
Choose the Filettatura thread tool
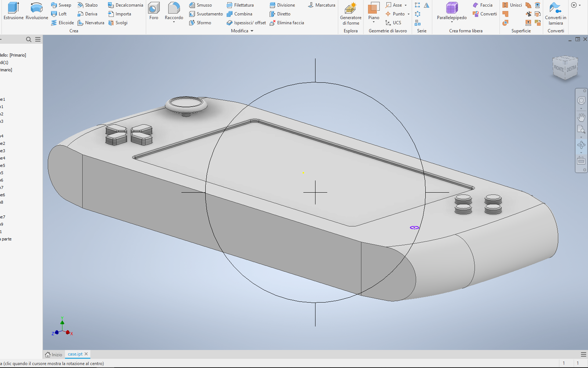(x=240, y=5)
